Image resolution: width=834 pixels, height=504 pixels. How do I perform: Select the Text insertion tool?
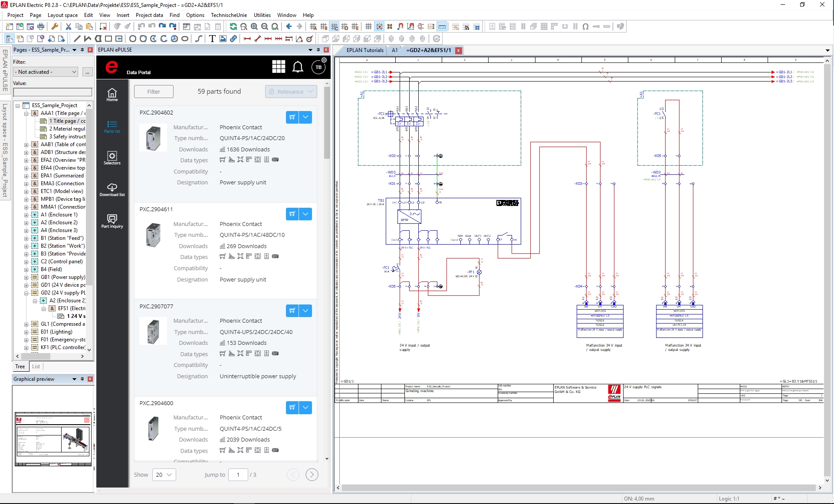(x=212, y=39)
